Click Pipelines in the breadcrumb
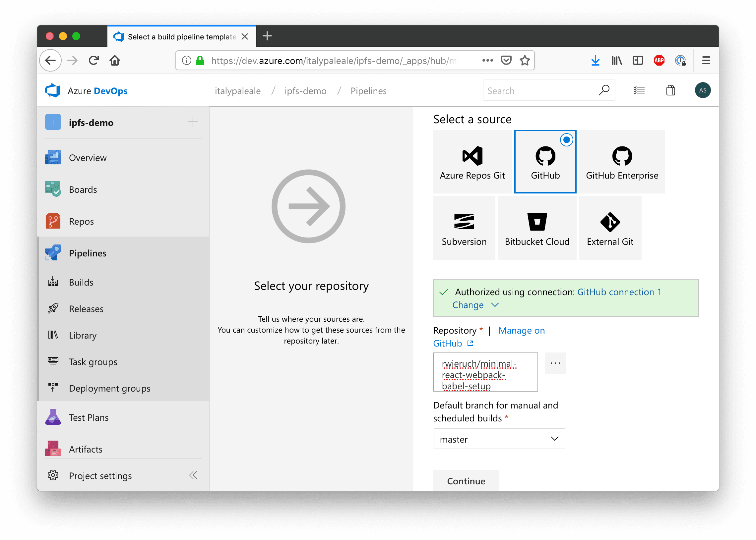The image size is (756, 540). click(x=368, y=91)
